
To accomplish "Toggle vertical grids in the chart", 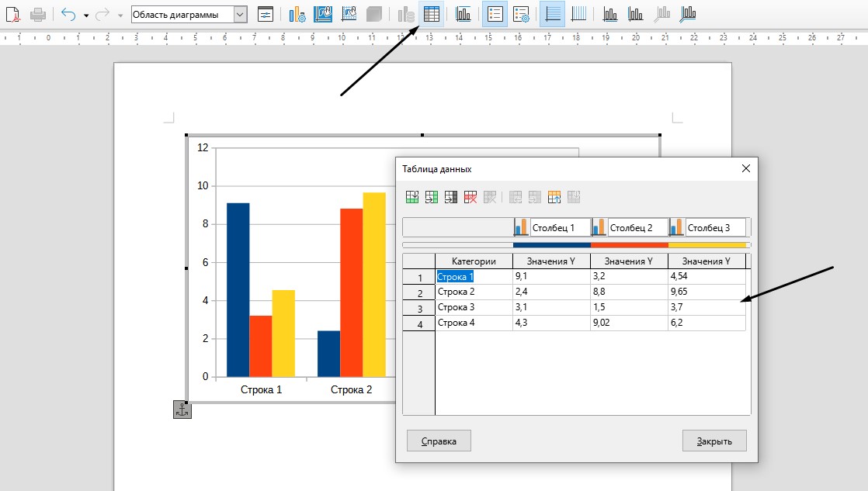I will coord(579,14).
